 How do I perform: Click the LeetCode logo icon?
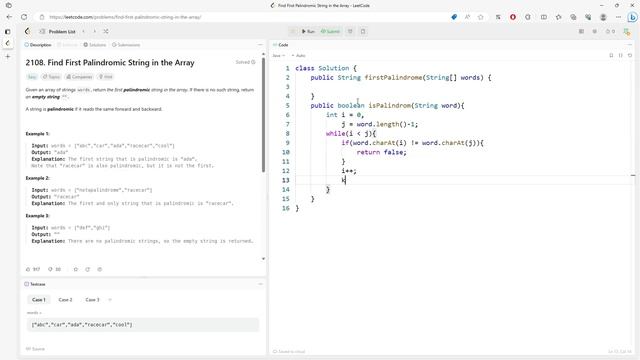coord(27,31)
